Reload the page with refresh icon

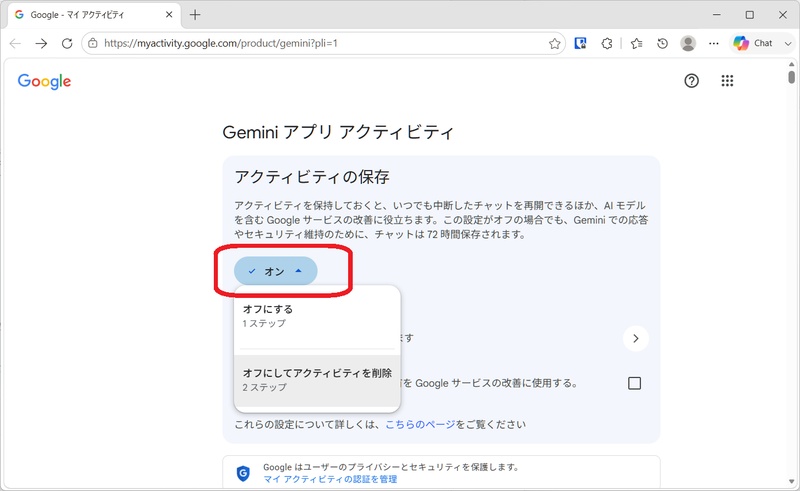click(x=67, y=43)
